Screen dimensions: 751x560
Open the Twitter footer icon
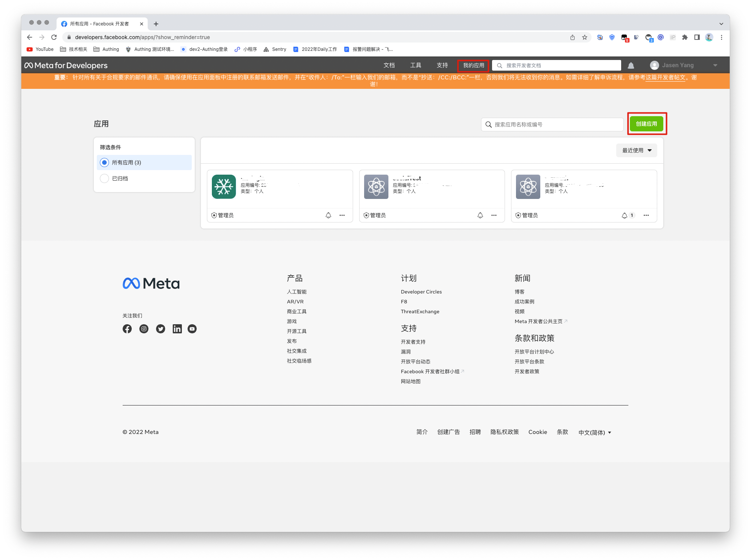[161, 329]
